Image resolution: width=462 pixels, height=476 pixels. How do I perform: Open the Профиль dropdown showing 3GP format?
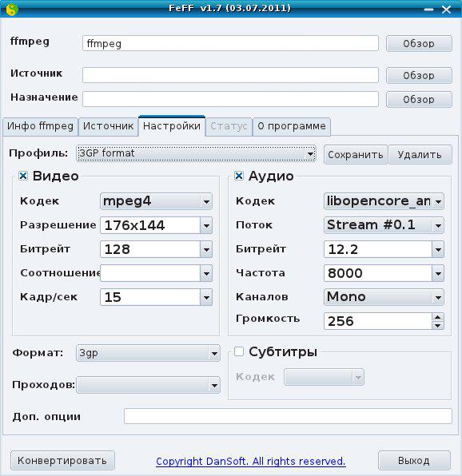pos(196,153)
